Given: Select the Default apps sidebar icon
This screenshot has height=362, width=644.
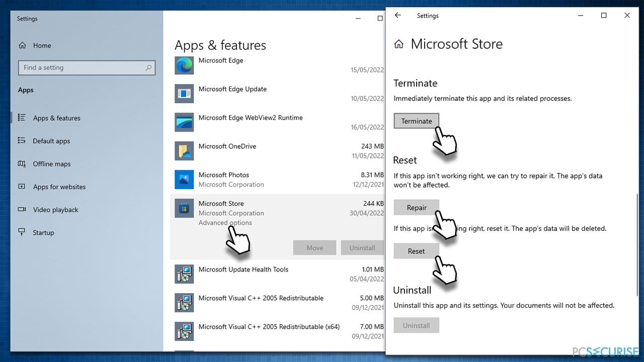Looking at the screenshot, I should tap(22, 141).
